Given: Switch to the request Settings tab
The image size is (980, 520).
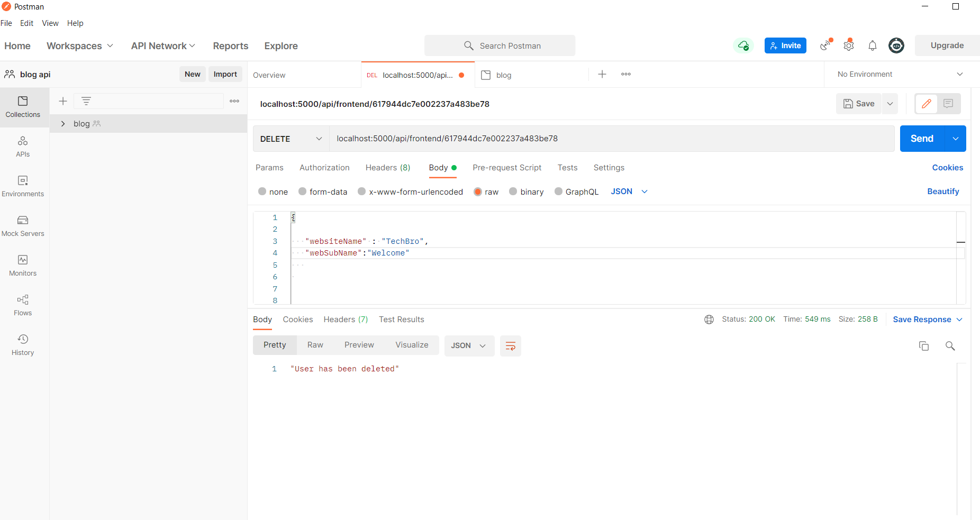Looking at the screenshot, I should [x=609, y=168].
